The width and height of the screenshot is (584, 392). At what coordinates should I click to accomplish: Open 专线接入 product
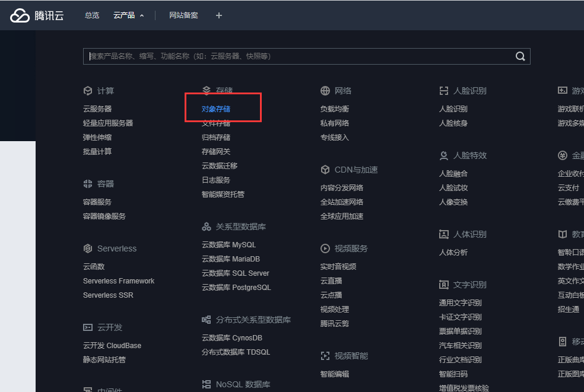pos(335,138)
